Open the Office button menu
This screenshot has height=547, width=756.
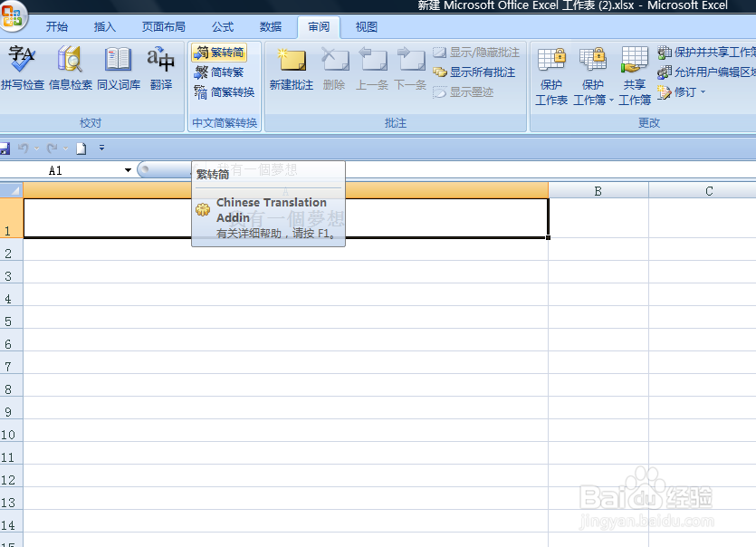[13, 15]
